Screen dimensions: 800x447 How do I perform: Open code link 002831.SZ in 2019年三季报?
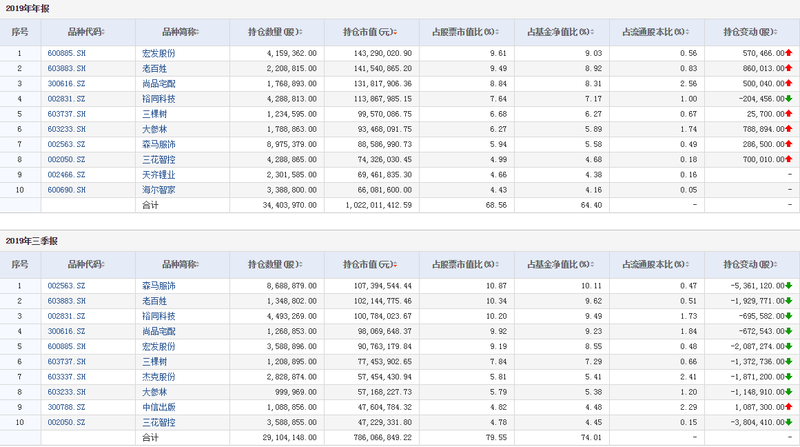(67, 316)
